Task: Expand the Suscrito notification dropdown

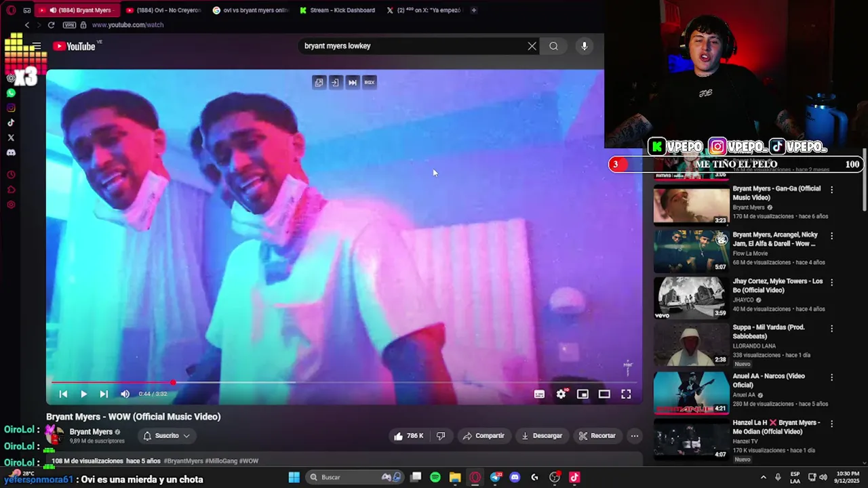Action: [166, 436]
